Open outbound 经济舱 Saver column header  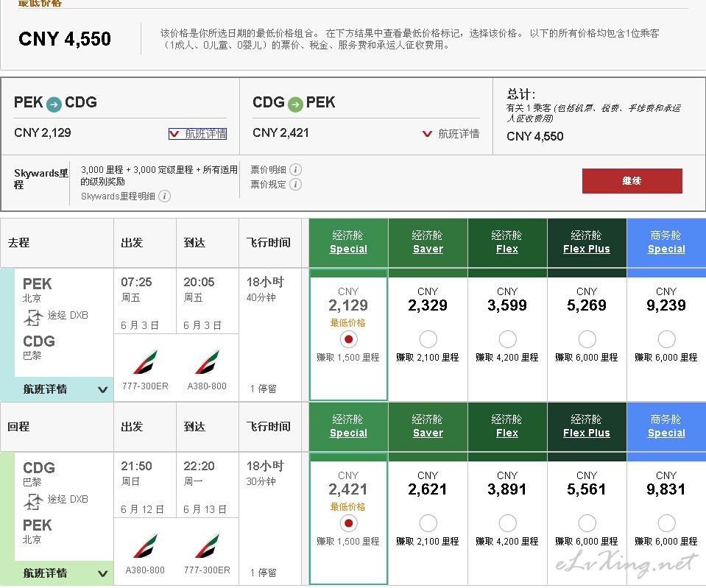(428, 242)
